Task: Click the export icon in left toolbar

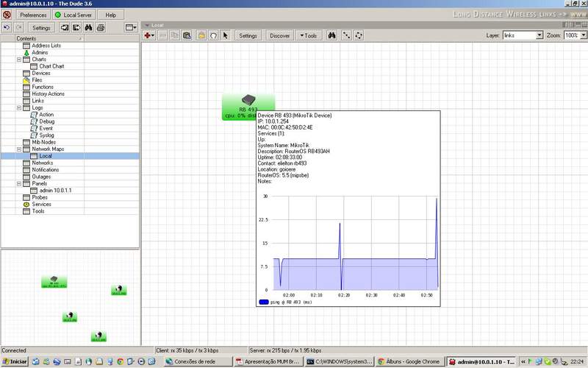Action: point(76,27)
